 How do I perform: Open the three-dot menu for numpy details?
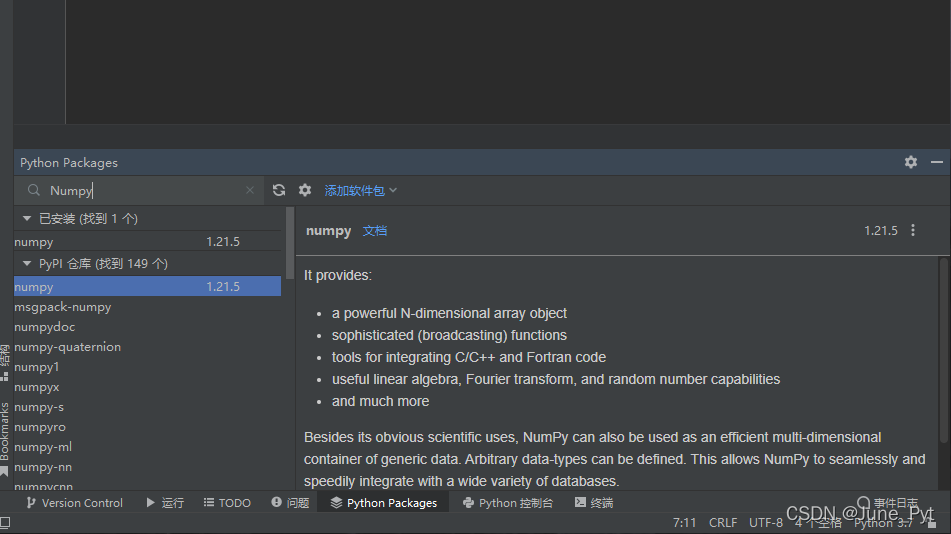click(913, 231)
